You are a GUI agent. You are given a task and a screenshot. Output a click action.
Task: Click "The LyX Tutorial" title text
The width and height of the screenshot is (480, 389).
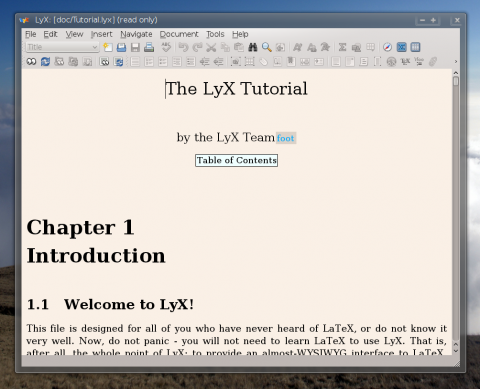[x=236, y=89]
